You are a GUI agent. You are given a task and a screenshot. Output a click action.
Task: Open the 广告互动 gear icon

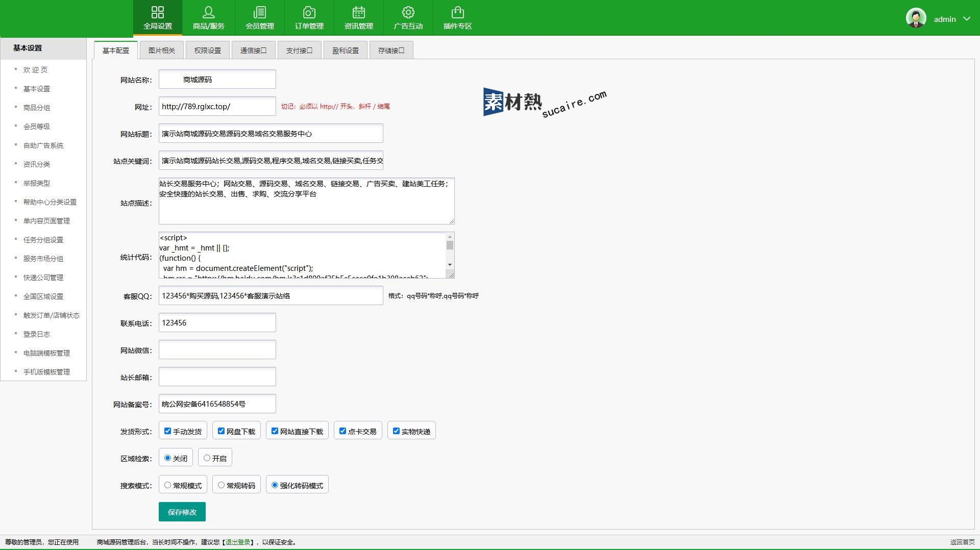[x=408, y=12]
